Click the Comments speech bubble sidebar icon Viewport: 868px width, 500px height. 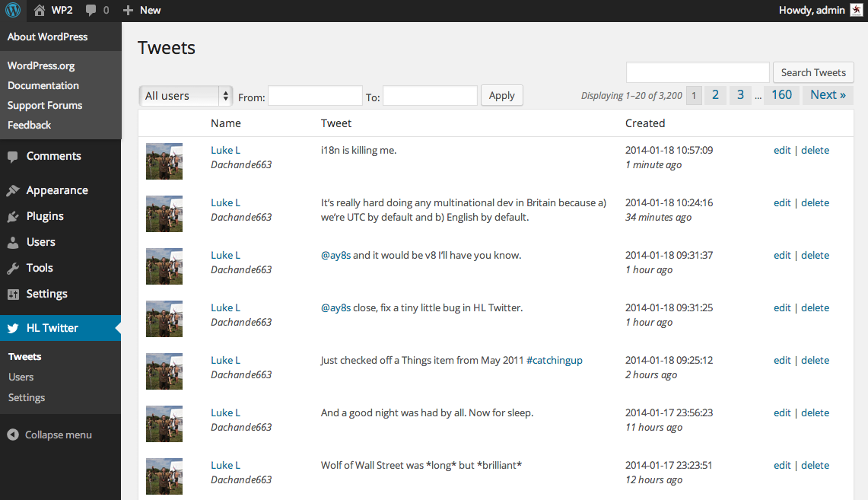pyautogui.click(x=13, y=157)
